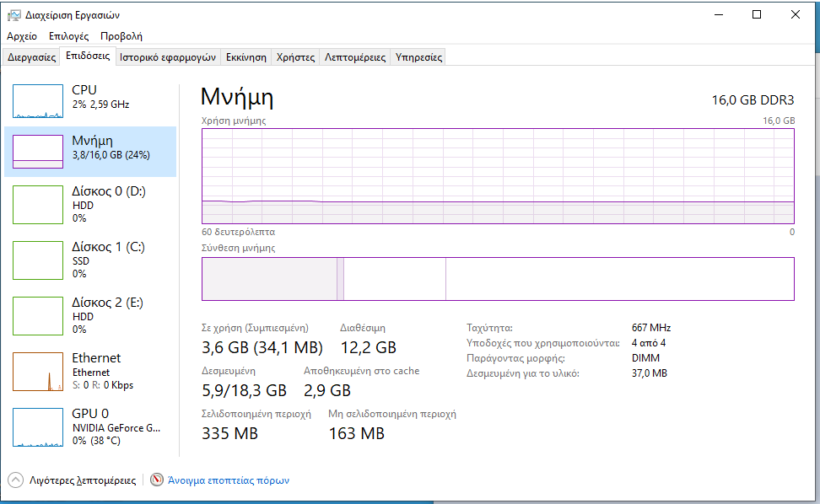The width and height of the screenshot is (820, 504).
Task: Select the Μνήμη memory graph thumbnail
Action: (38, 151)
